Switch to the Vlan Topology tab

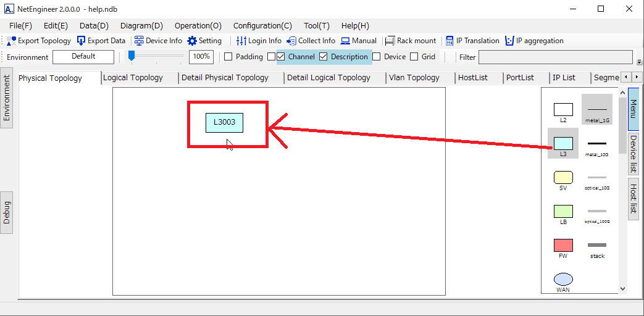click(x=414, y=78)
